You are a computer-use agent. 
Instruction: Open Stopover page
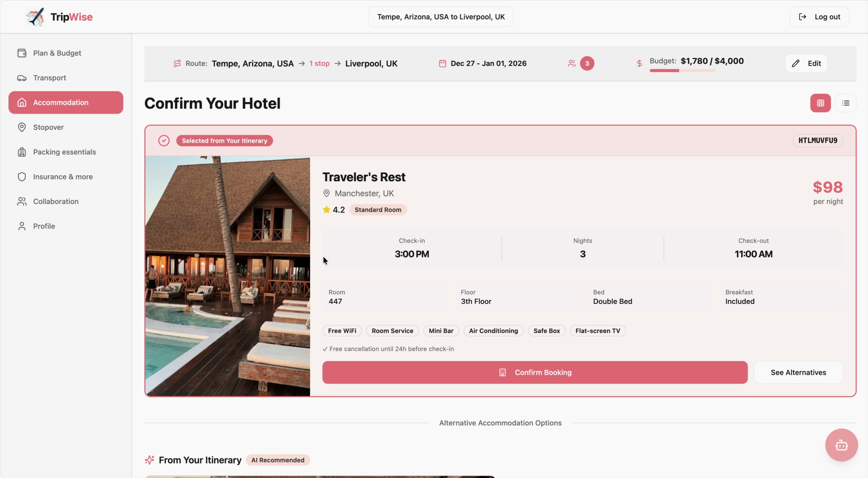coord(66,127)
